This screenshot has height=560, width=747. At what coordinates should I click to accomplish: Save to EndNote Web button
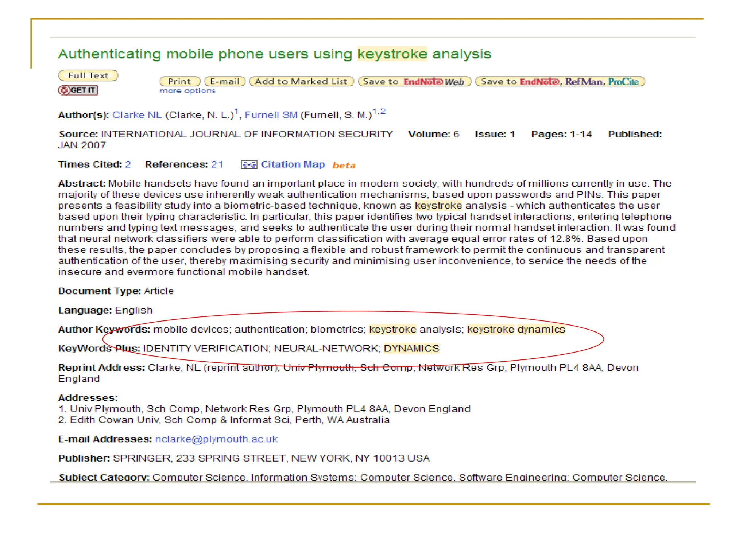click(414, 81)
